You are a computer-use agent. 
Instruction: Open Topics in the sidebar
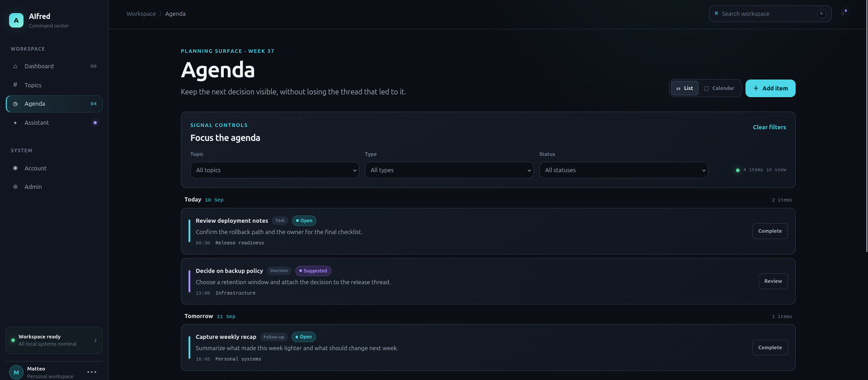[x=54, y=85]
